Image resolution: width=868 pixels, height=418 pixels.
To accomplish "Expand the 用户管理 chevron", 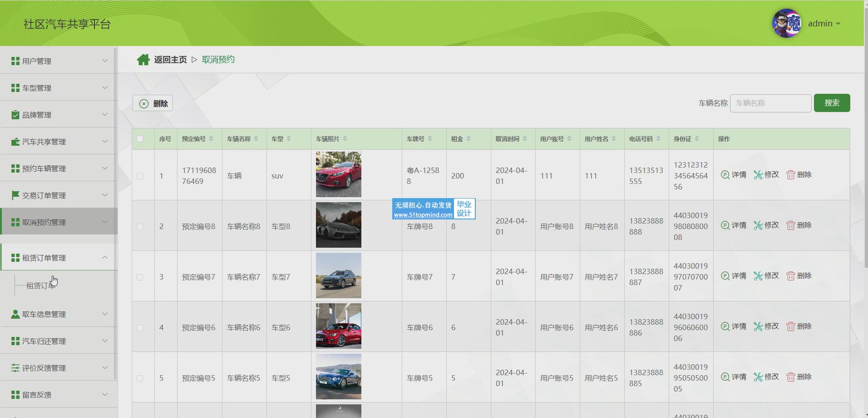I will coord(105,60).
